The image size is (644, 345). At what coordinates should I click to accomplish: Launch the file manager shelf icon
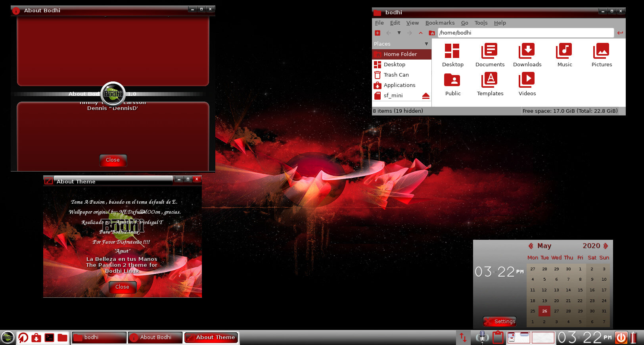(x=62, y=338)
